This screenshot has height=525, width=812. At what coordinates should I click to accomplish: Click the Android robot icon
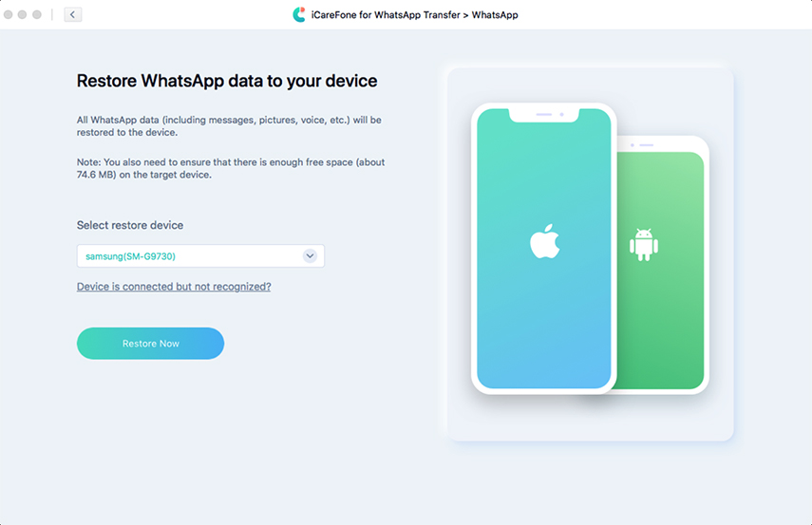tap(644, 244)
